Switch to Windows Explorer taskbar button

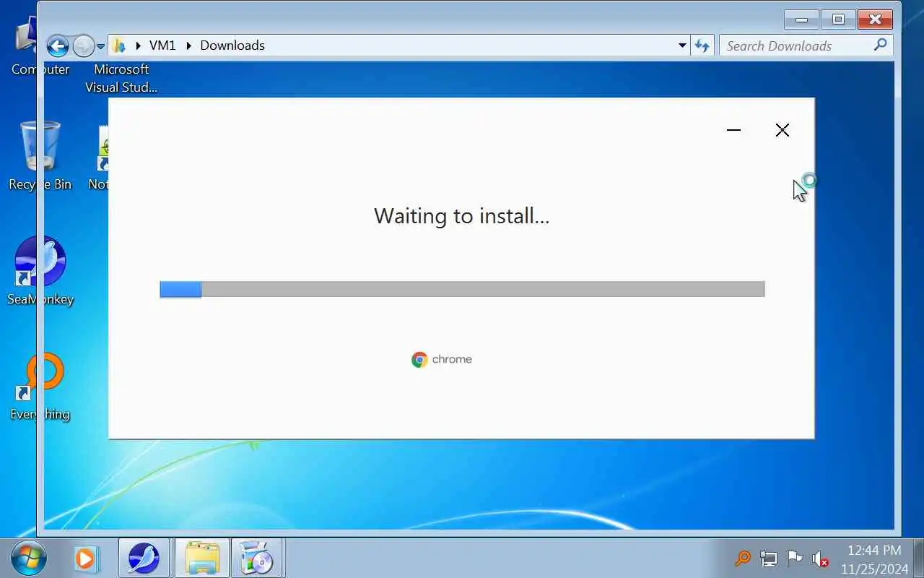(x=201, y=558)
